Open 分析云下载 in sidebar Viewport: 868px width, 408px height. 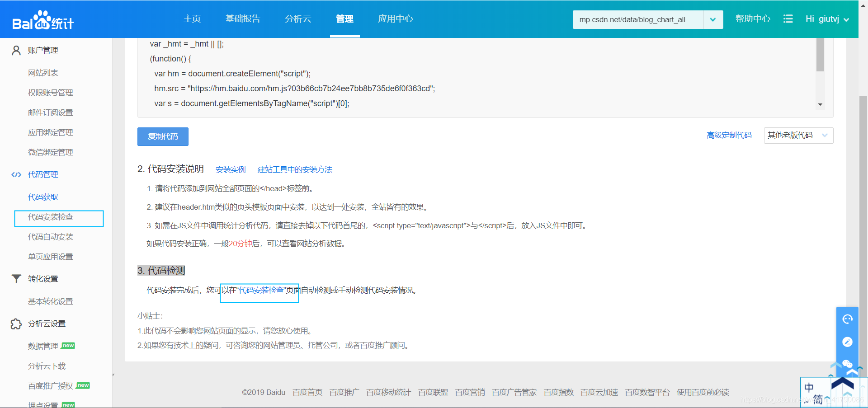[47, 366]
